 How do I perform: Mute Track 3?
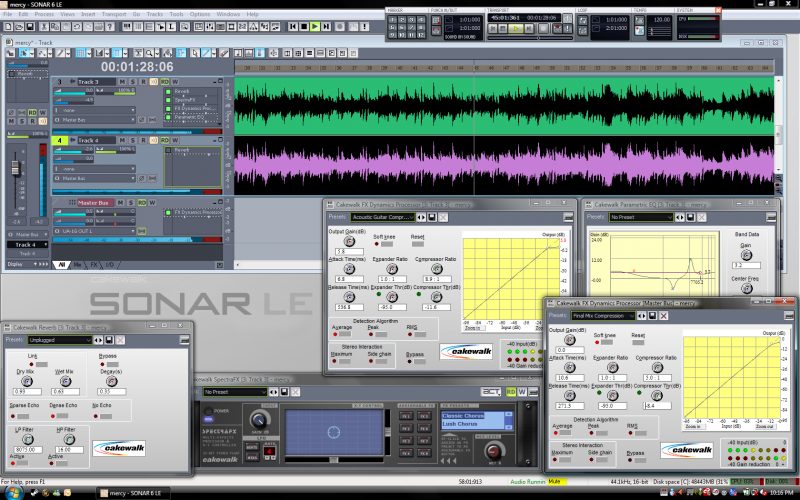coord(122,82)
